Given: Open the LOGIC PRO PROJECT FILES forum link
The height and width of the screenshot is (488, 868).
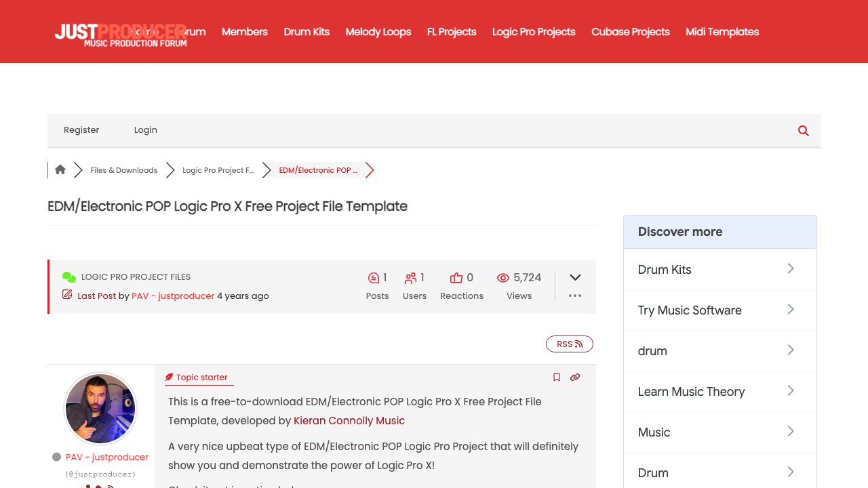Looking at the screenshot, I should click(136, 277).
